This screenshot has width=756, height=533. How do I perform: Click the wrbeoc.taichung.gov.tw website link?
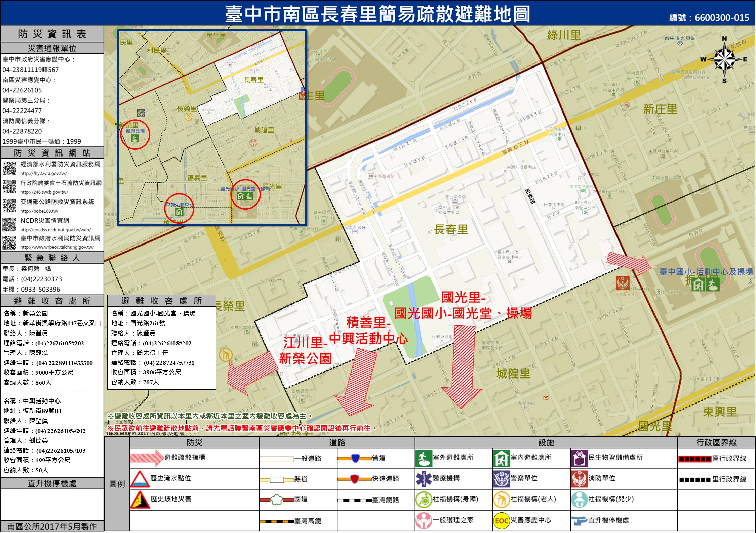(x=57, y=247)
